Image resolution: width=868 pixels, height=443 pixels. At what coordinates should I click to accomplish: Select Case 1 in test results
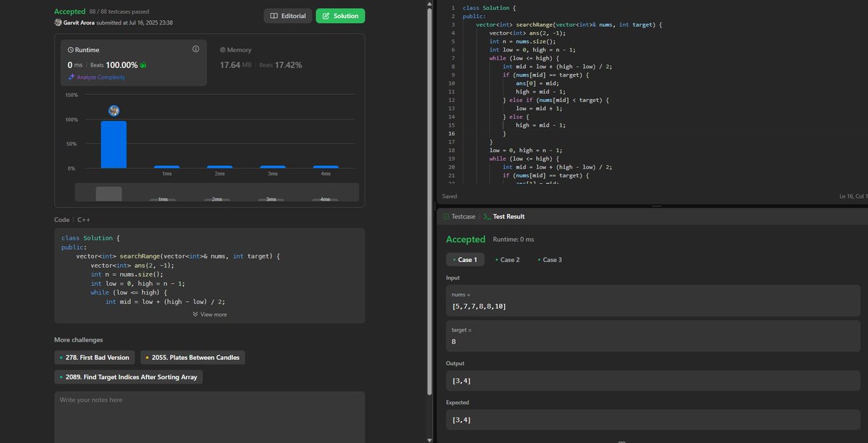[x=464, y=260]
